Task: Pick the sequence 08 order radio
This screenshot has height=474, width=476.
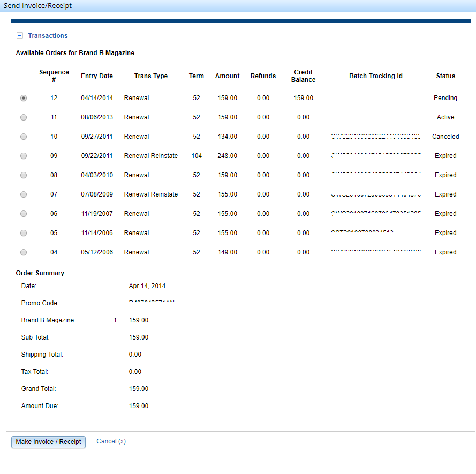Action: [23, 175]
